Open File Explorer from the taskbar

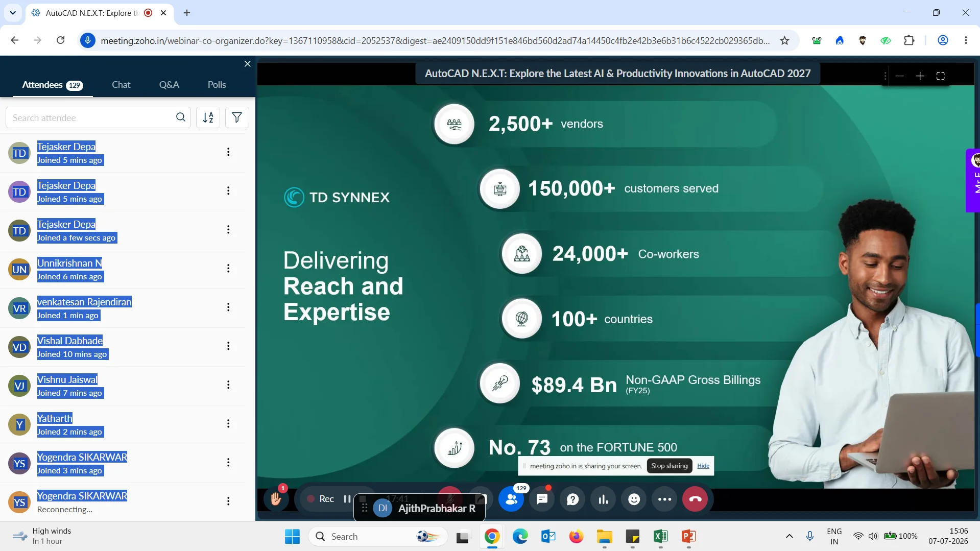(x=604, y=536)
